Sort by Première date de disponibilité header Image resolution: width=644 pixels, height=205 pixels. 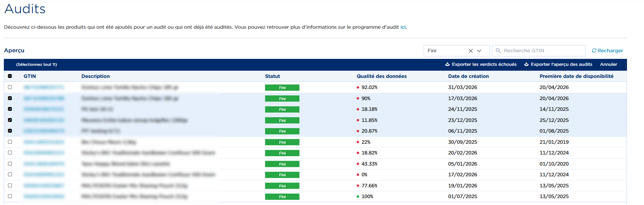click(x=576, y=76)
